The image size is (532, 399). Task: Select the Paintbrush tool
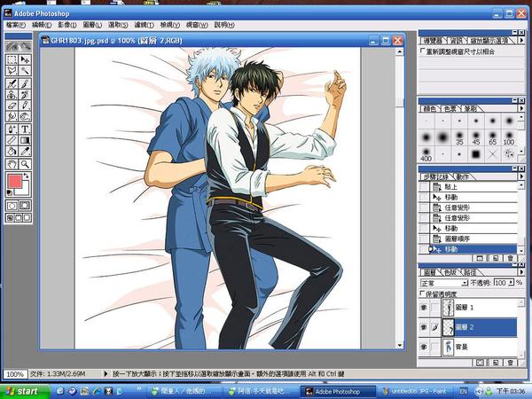[25, 83]
